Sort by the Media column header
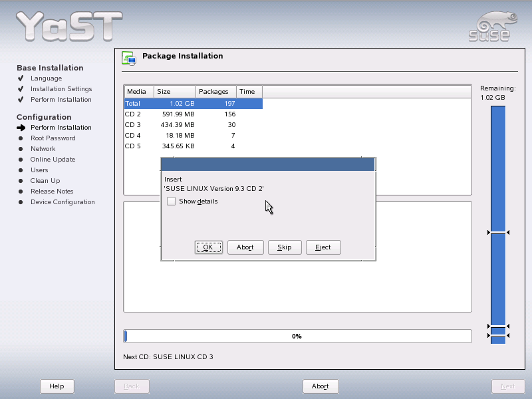This screenshot has height=399, width=532. point(139,92)
